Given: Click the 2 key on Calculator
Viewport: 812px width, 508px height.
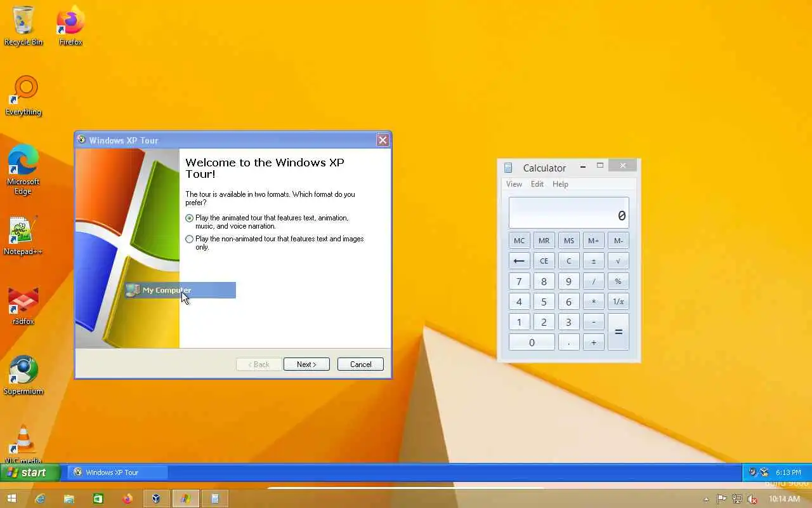Looking at the screenshot, I should click(544, 322).
